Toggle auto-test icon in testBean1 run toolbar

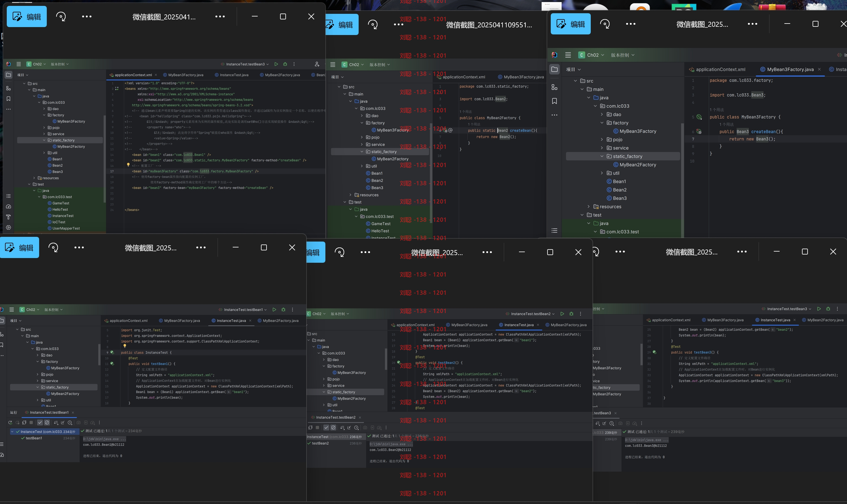tap(24, 423)
